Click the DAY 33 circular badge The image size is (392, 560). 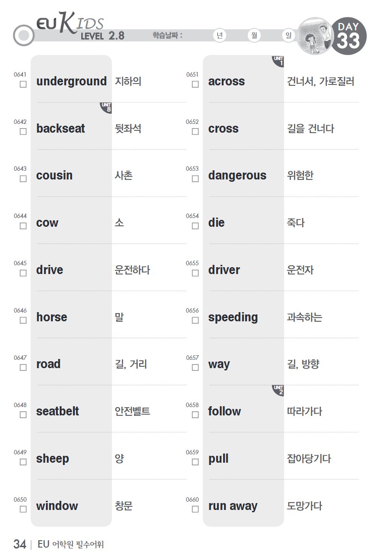[x=348, y=36]
